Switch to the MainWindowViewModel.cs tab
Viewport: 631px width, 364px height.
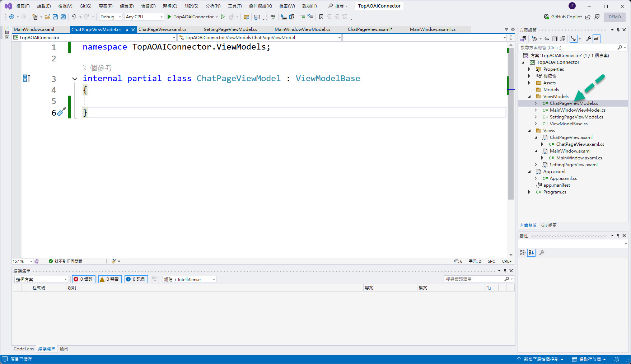[x=302, y=29]
